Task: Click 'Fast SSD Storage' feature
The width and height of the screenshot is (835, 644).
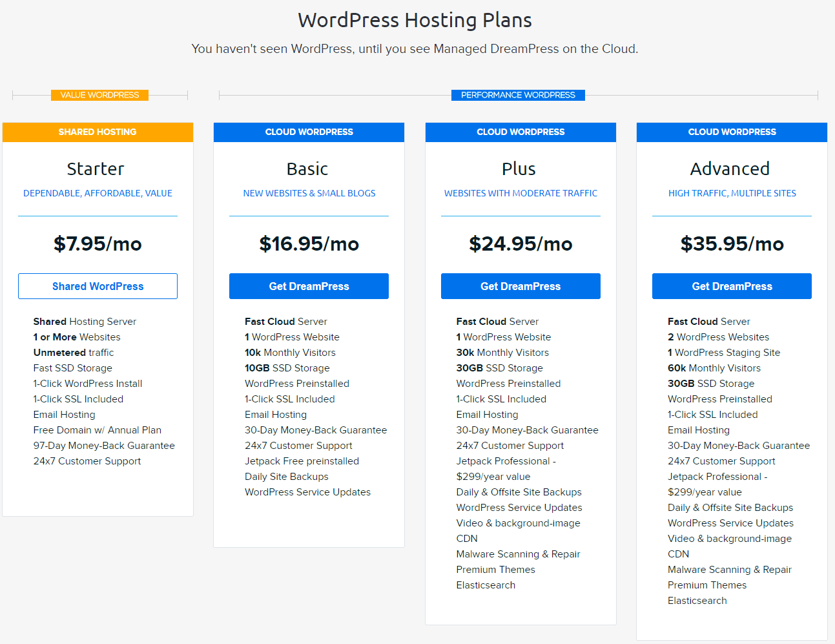Action: (73, 368)
